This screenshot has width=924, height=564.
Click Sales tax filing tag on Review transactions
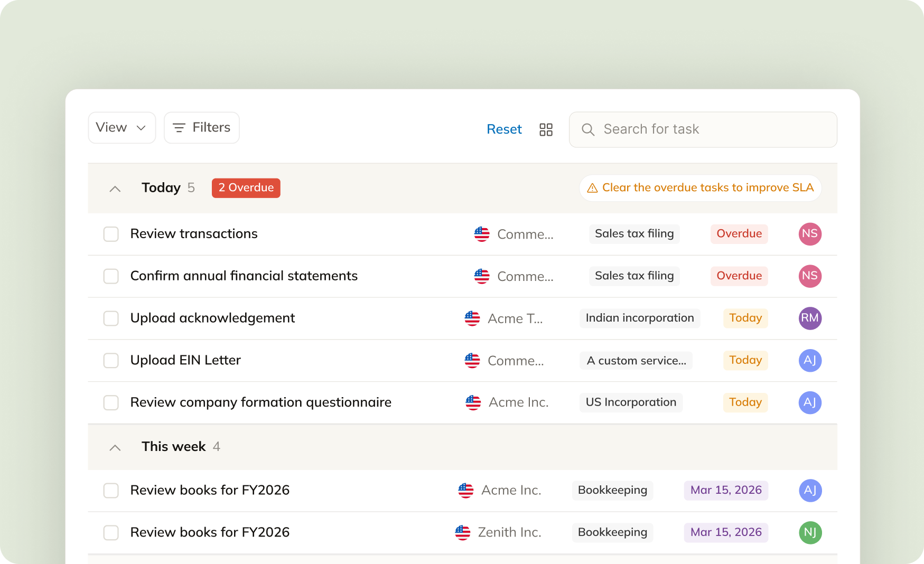coord(634,234)
